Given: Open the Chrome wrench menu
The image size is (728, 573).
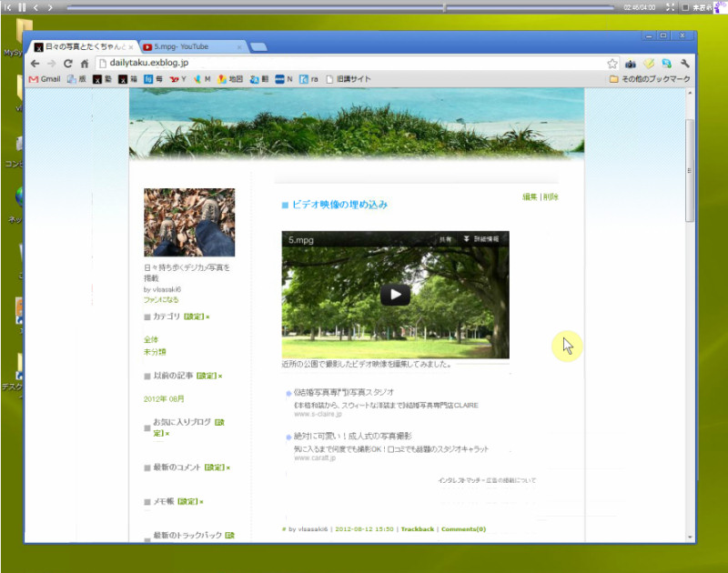Looking at the screenshot, I should 685,64.
